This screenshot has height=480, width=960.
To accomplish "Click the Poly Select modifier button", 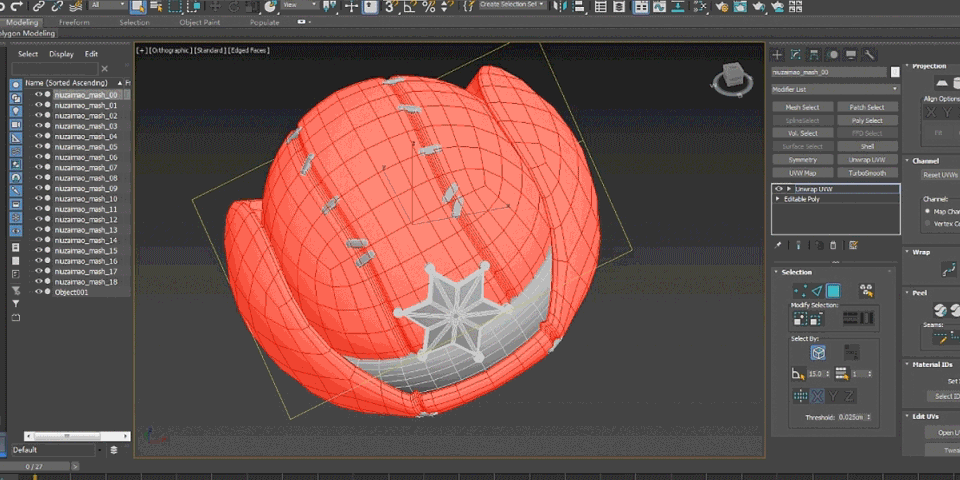I will [x=868, y=121].
